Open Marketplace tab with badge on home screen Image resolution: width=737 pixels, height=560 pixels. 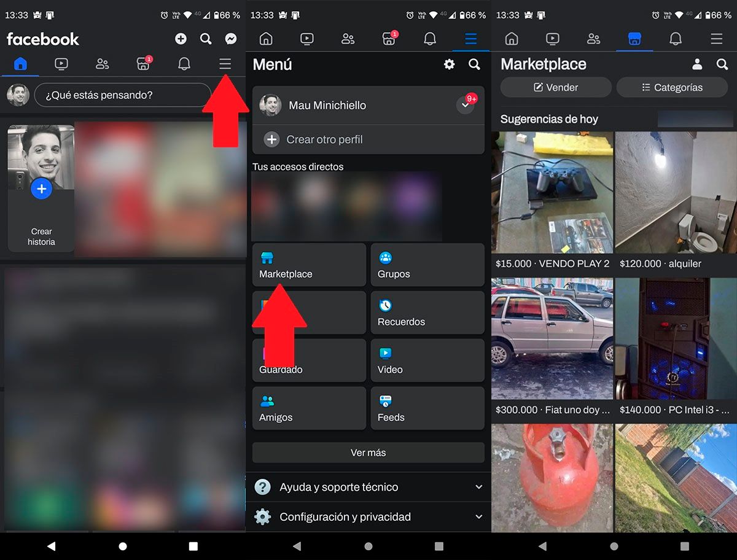[144, 63]
